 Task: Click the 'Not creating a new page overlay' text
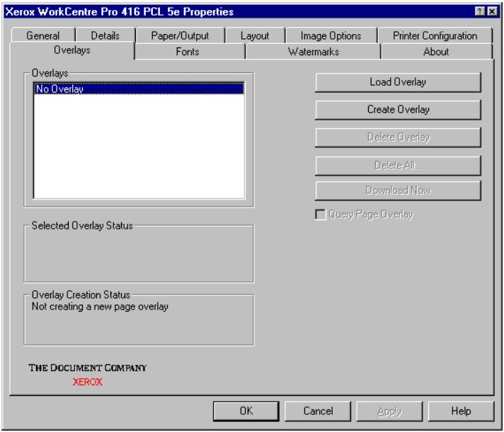point(100,307)
